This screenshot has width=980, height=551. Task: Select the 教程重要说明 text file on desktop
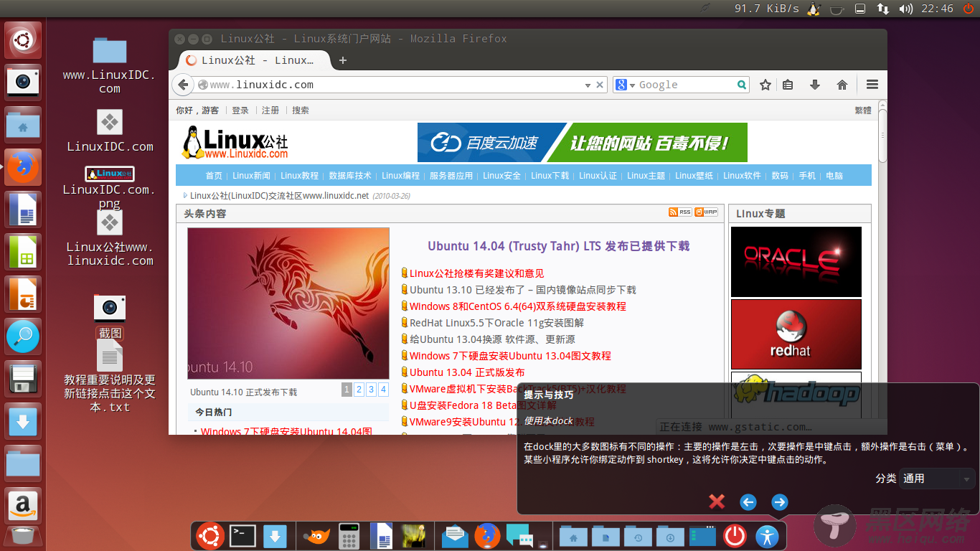[x=110, y=375]
